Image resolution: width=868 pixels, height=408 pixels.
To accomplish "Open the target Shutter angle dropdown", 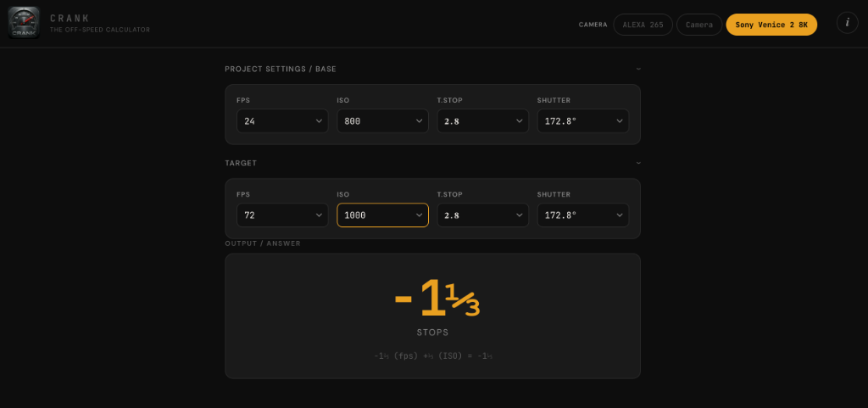I will (582, 215).
